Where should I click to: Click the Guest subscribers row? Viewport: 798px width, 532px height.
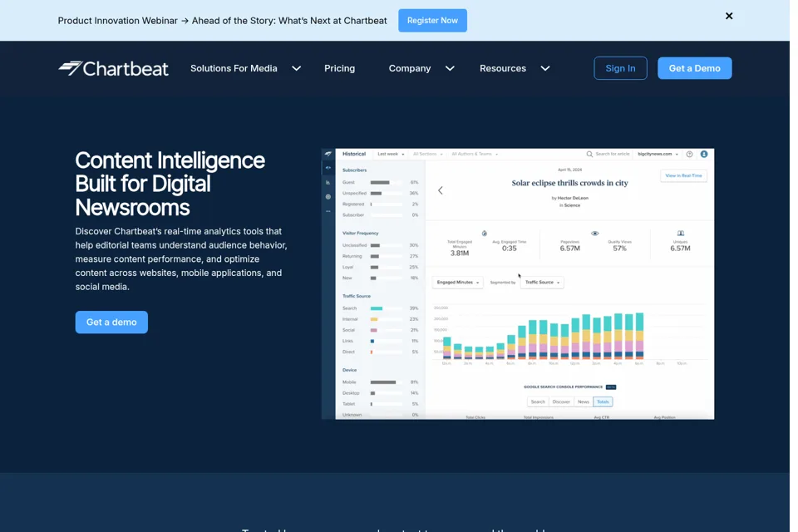pos(380,182)
